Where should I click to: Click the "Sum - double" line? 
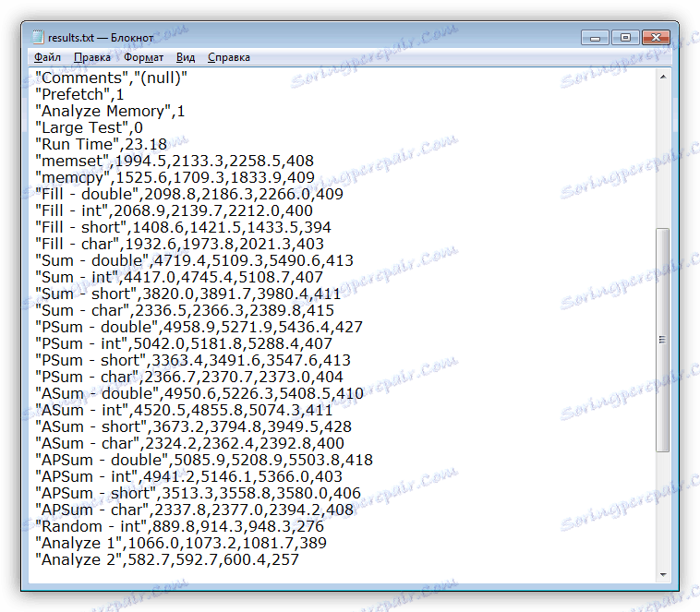(194, 260)
